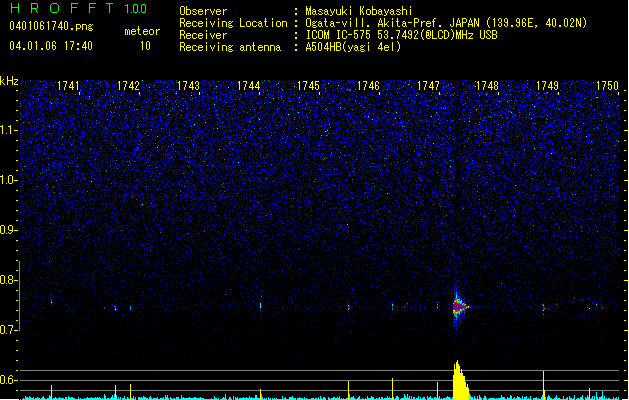Click the 0.6 kHz axis label
This screenshot has width=629, height=400.
[9, 380]
